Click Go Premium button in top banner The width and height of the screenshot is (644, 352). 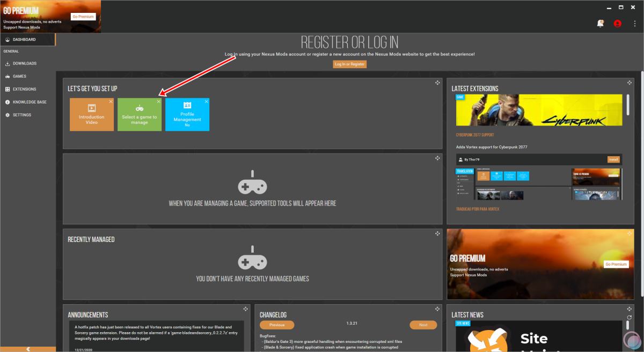click(x=83, y=17)
